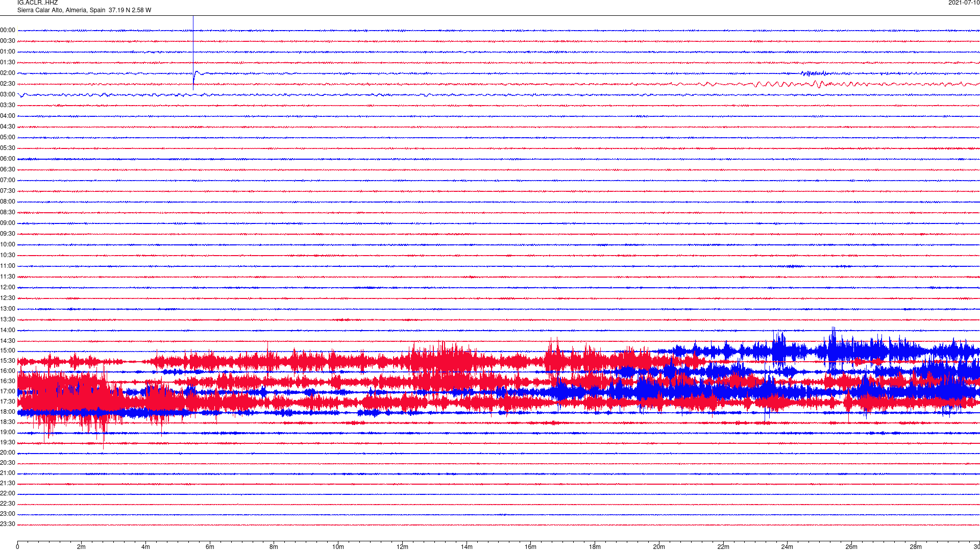980x551 pixels.
Task: Select the 22:00 trace time label
Action: pyautogui.click(x=8, y=494)
